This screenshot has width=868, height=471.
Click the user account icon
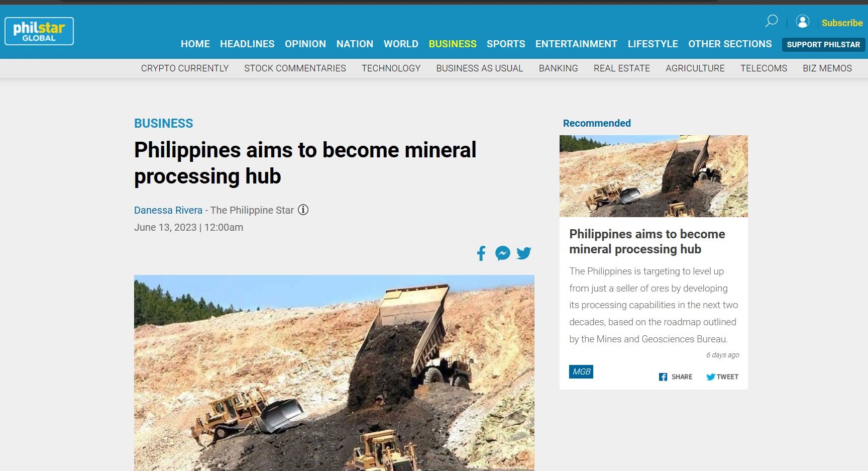tap(802, 22)
